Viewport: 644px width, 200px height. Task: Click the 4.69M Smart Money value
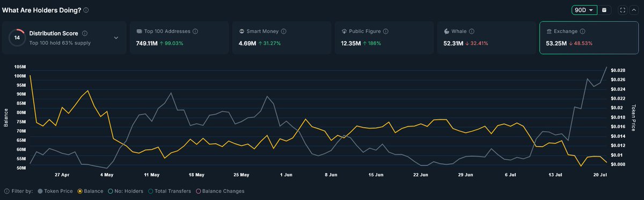(248, 43)
